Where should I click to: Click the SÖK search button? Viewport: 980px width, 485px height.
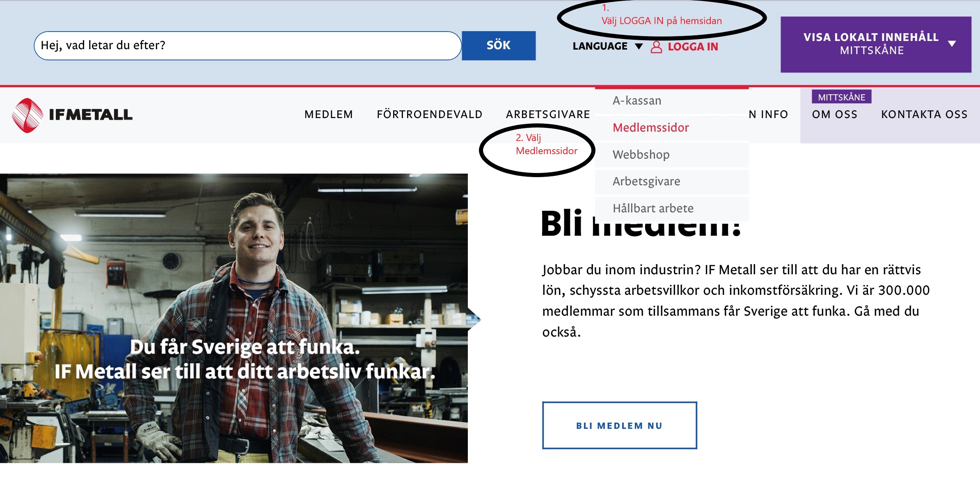tap(498, 46)
